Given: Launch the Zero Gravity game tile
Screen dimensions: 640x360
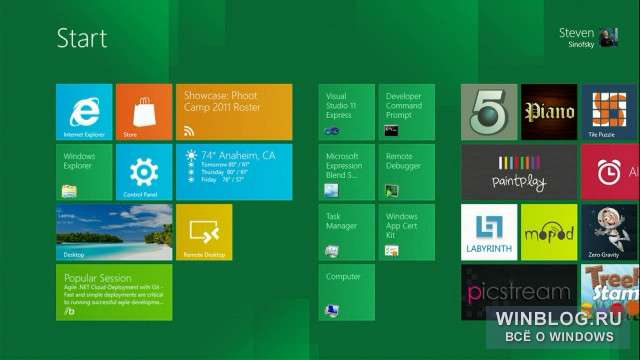Looking at the screenshot, I should [610, 232].
